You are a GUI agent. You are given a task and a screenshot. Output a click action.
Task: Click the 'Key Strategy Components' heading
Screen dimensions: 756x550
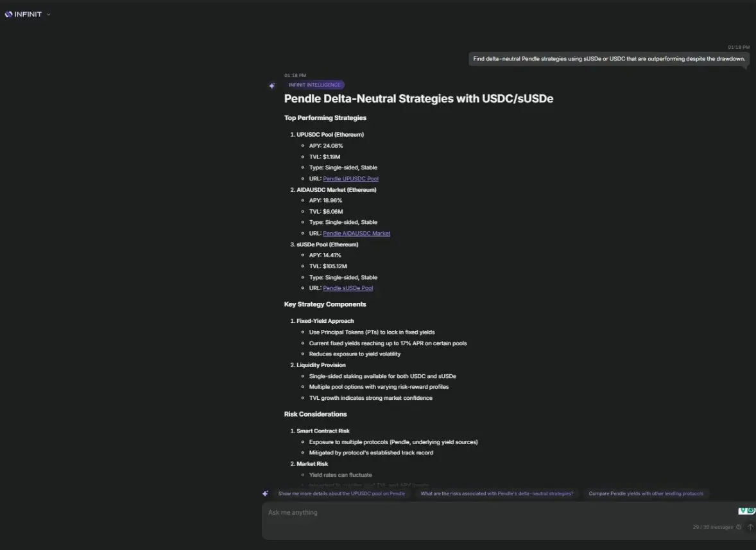click(x=325, y=304)
